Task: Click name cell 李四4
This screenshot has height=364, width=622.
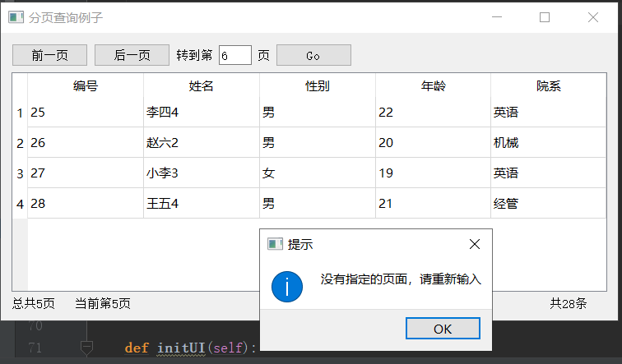Action: [201, 113]
